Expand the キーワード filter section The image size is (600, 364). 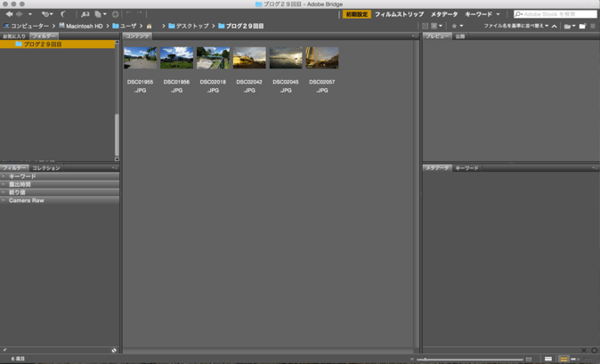click(x=22, y=176)
